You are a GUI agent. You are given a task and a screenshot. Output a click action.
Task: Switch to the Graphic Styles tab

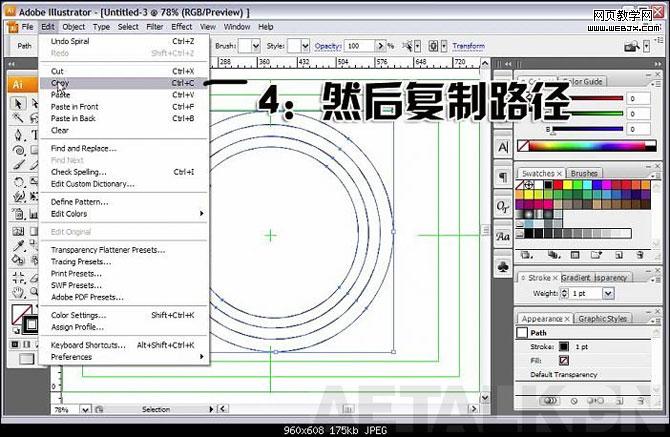tap(602, 319)
